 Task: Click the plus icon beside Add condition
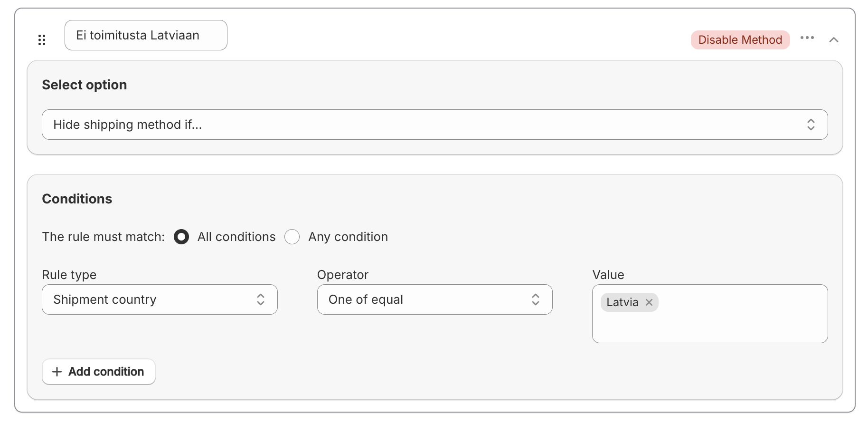click(x=57, y=372)
